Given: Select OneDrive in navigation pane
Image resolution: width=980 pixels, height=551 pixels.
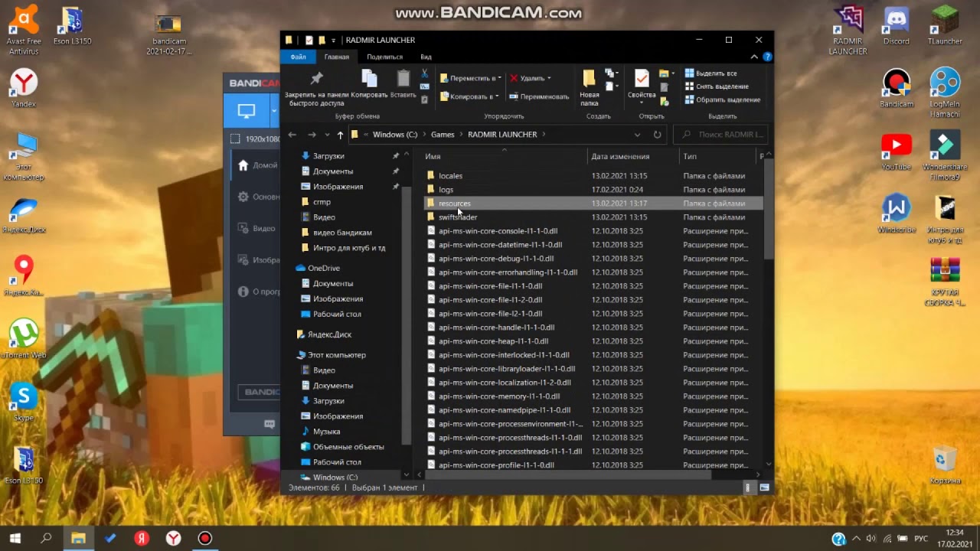Looking at the screenshot, I should [x=323, y=268].
